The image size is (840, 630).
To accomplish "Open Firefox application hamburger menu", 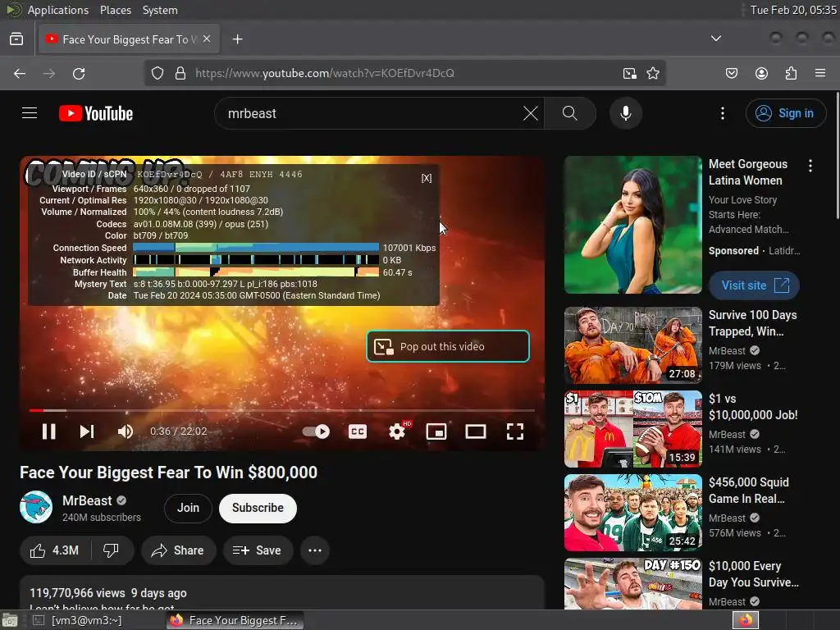I will pos(820,73).
